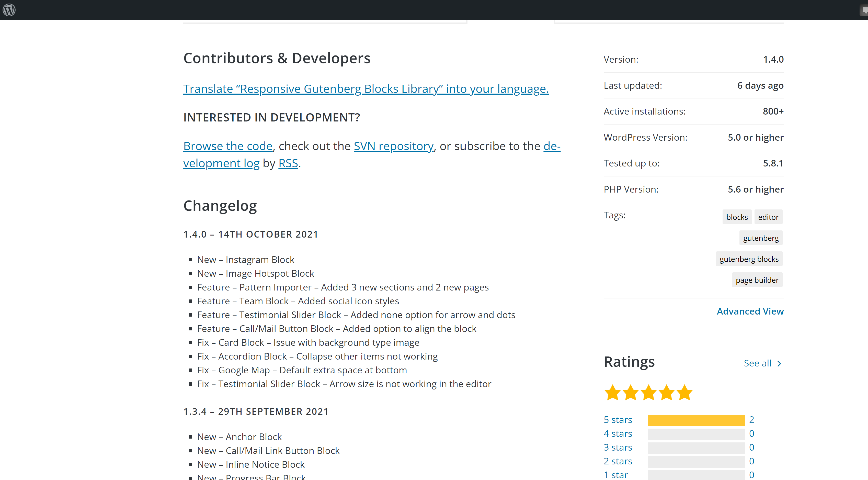Viewport: 868px width, 480px height.
Task: Click 'Feature – Call/Mail Button Block' entry
Action: (337, 329)
